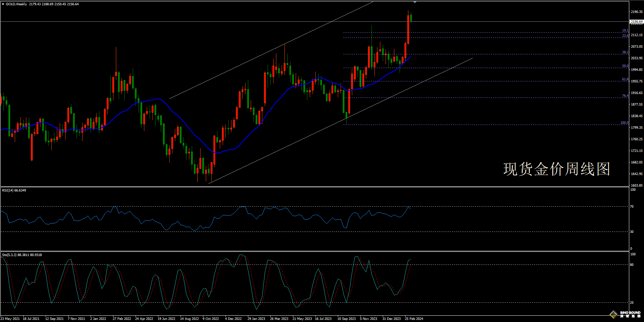This screenshot has width=644, height=322.
Task: Click the 1603.85 price at scale bottom
Action: (637, 185)
